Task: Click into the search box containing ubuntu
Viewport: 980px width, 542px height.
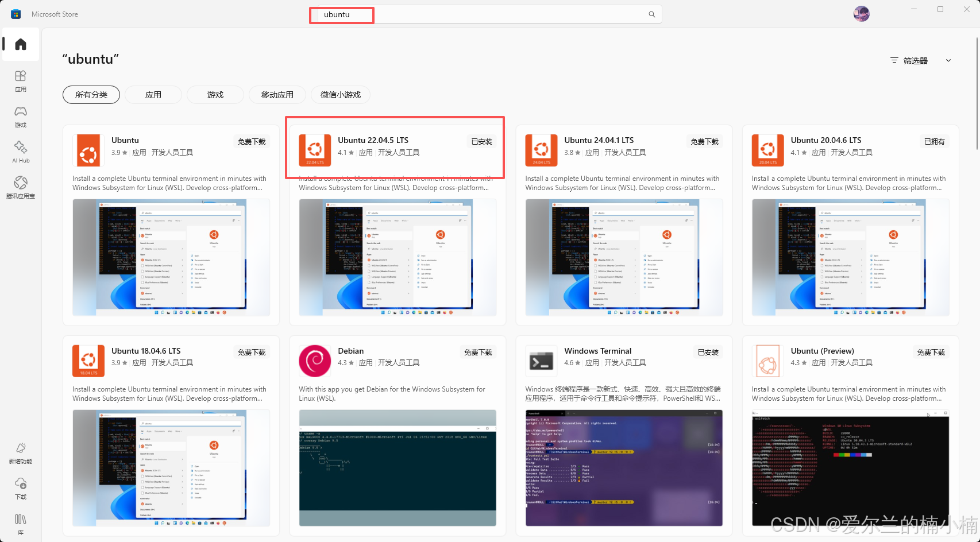Action: [485, 14]
